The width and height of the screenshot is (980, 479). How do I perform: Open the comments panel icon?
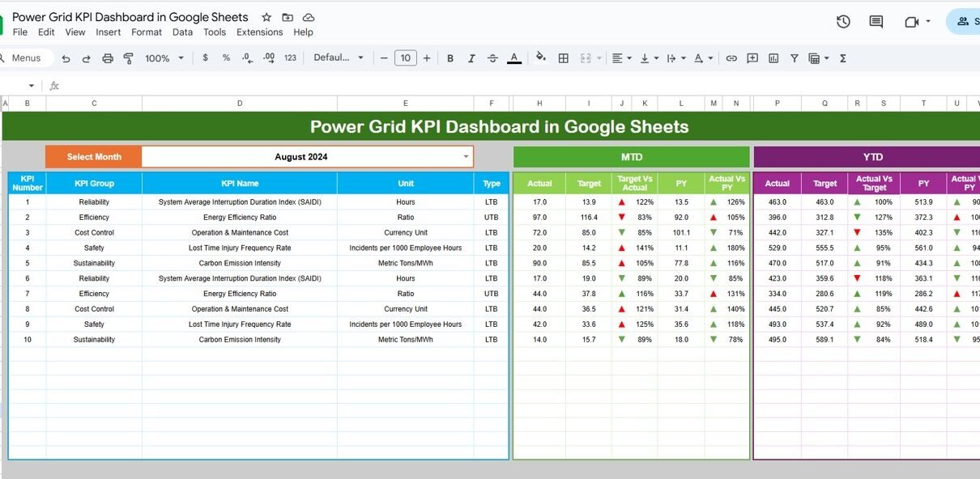click(x=876, y=22)
